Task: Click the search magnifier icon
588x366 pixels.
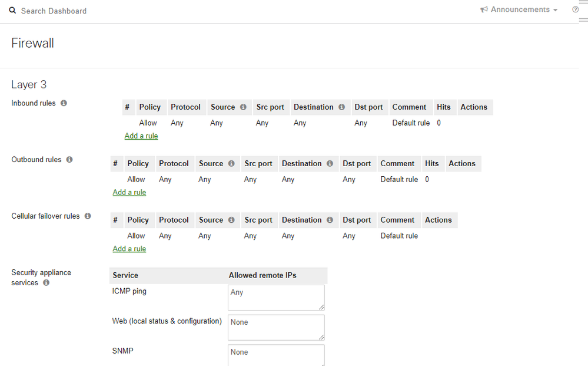Action: (12, 11)
